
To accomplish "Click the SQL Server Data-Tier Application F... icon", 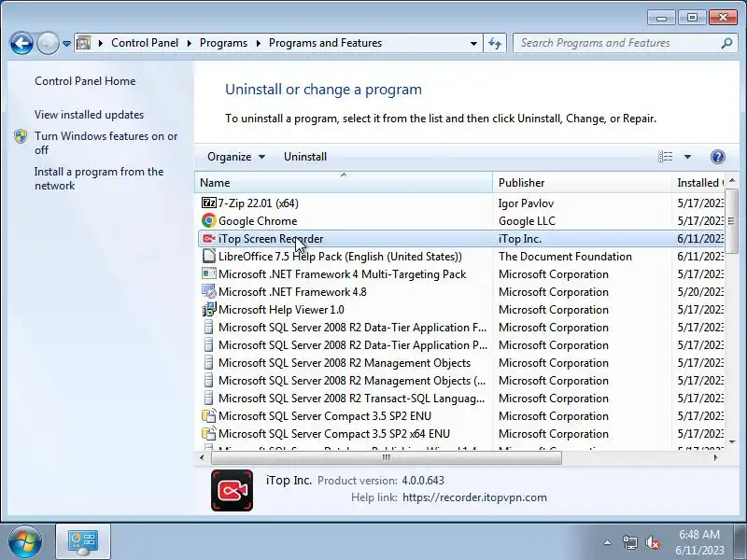I will tap(208, 328).
